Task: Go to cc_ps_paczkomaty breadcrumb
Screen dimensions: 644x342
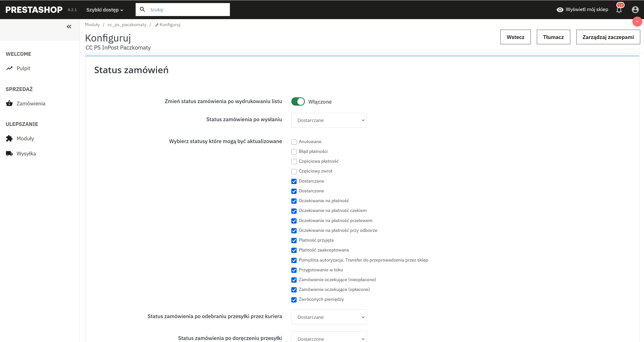Action: click(127, 25)
